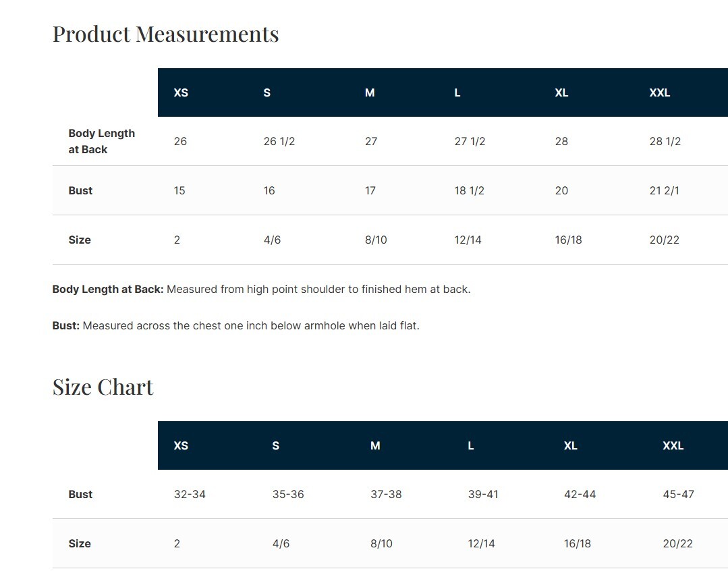Select the 35-36 bust range cell
Screen dimensions: 728x571
point(288,495)
